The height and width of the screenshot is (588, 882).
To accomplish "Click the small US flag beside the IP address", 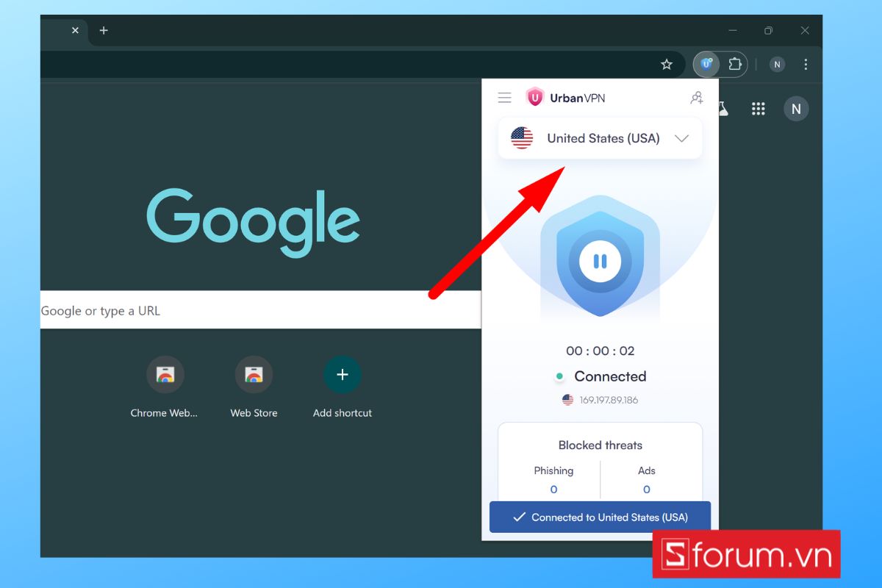I will [567, 400].
